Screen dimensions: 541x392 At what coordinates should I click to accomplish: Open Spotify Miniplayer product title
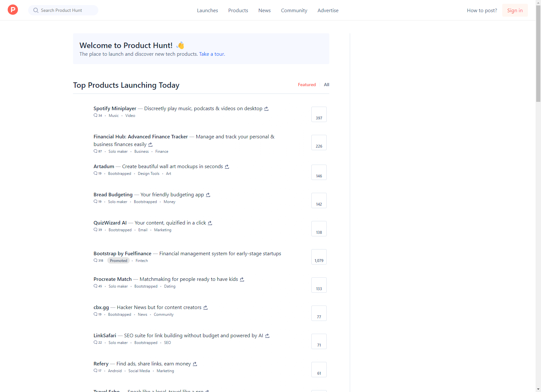click(115, 109)
